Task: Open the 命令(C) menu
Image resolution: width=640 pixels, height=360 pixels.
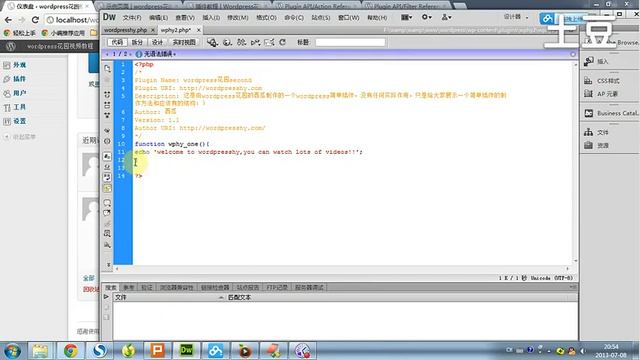Action: point(294,18)
